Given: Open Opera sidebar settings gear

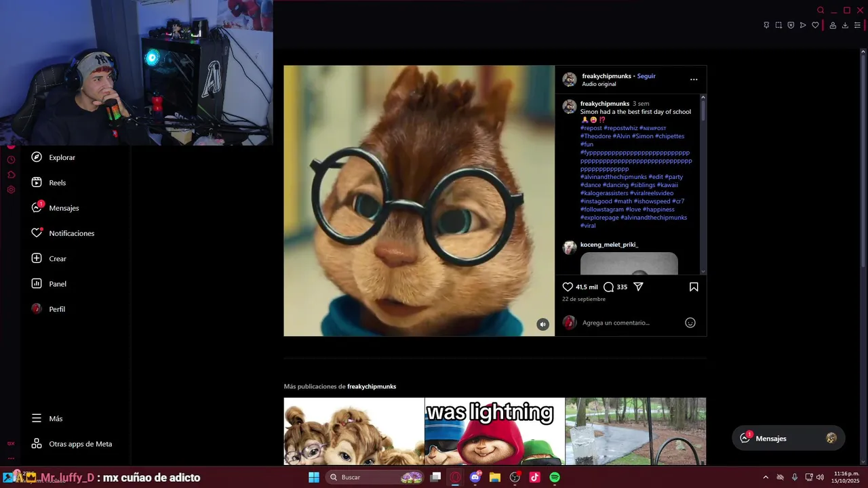Looking at the screenshot, I should [x=11, y=190].
